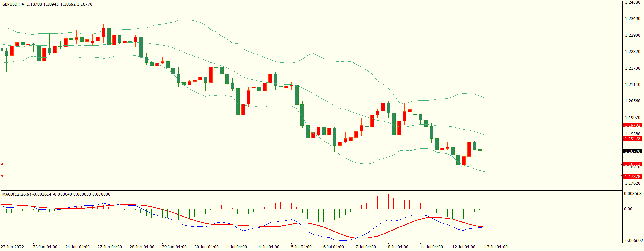The width and height of the screenshot is (644, 251).
Task: Click the 28 Jun 04:00 time axis label
Action: (x=142, y=247)
